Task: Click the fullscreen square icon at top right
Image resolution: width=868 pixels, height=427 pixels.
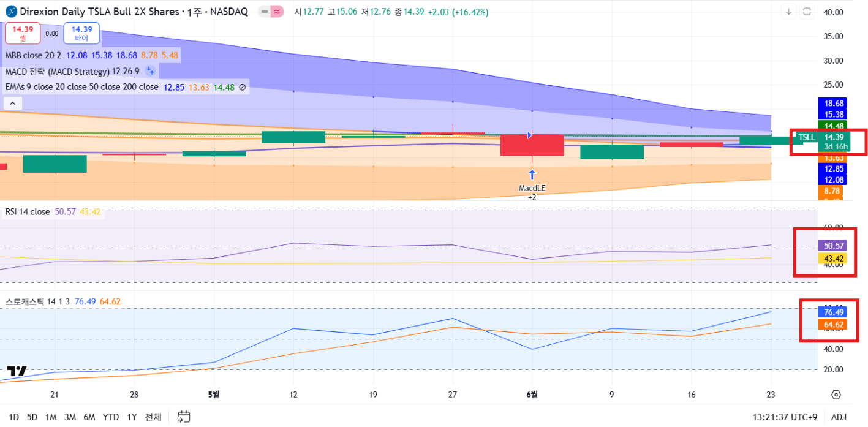Action: pyautogui.click(x=807, y=12)
